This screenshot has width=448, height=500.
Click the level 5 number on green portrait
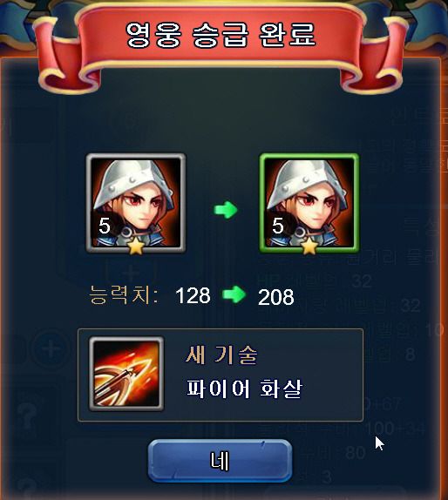click(x=278, y=226)
